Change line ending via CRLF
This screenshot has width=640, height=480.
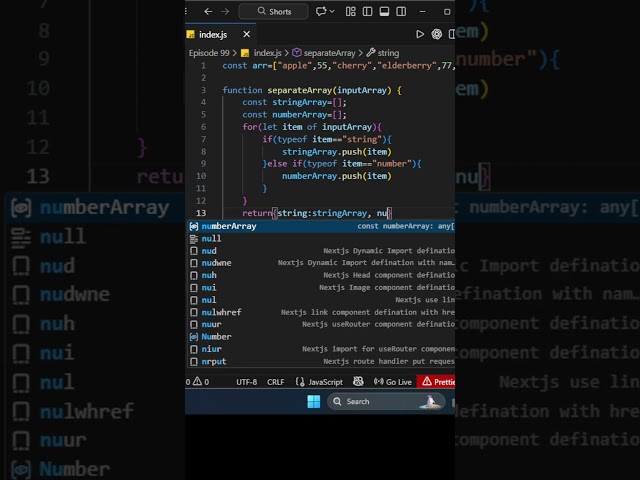coord(276,382)
